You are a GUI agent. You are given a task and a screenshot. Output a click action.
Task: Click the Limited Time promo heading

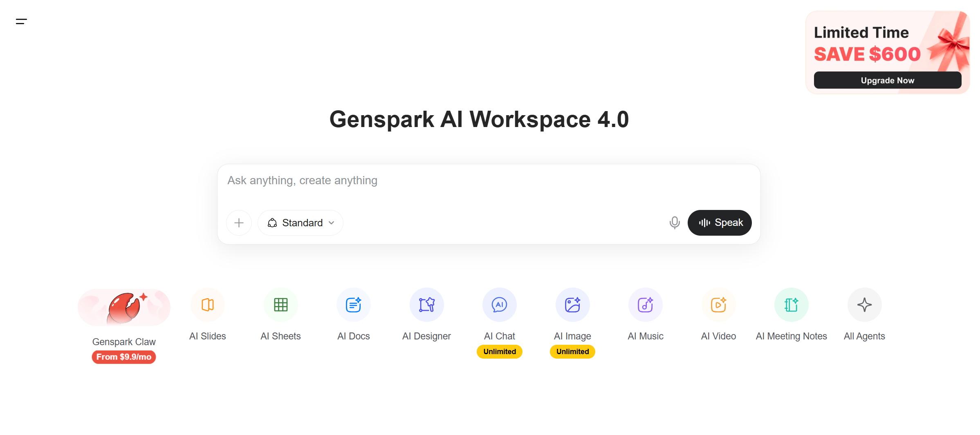[861, 33]
